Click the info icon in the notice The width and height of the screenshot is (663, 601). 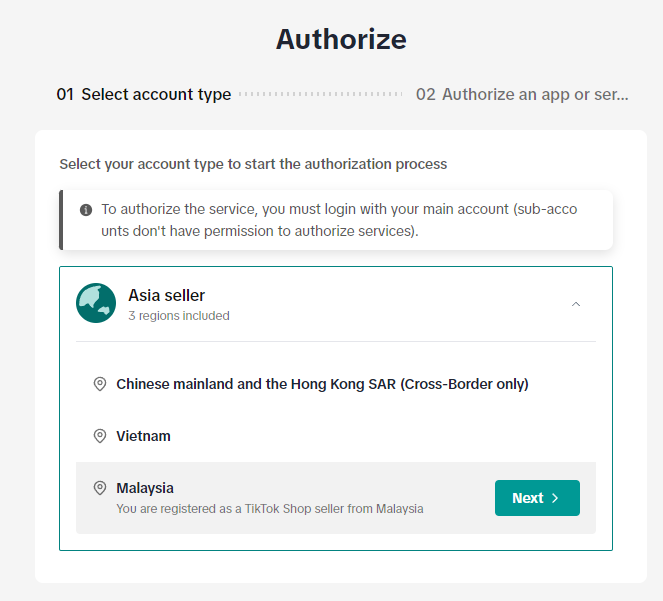click(x=86, y=210)
